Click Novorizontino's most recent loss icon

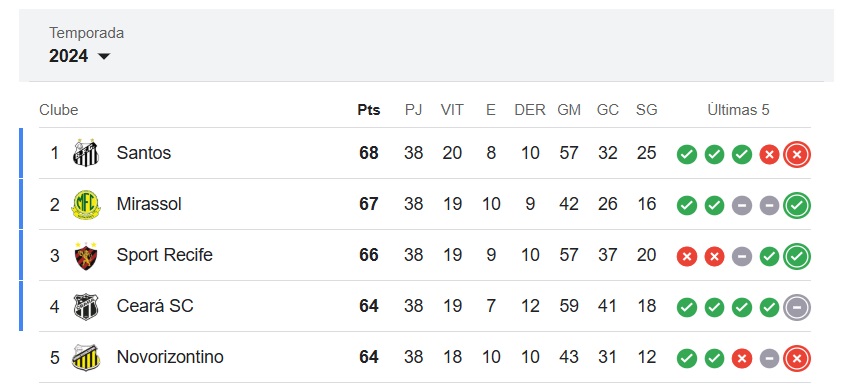click(x=796, y=358)
